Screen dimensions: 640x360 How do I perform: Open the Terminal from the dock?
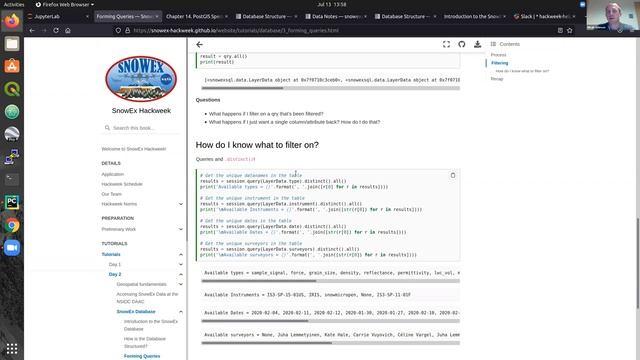pos(12,179)
